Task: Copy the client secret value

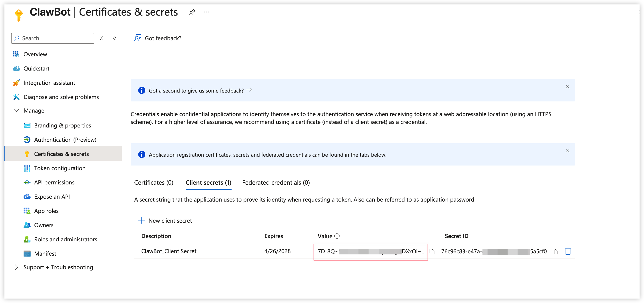Action: pos(432,251)
